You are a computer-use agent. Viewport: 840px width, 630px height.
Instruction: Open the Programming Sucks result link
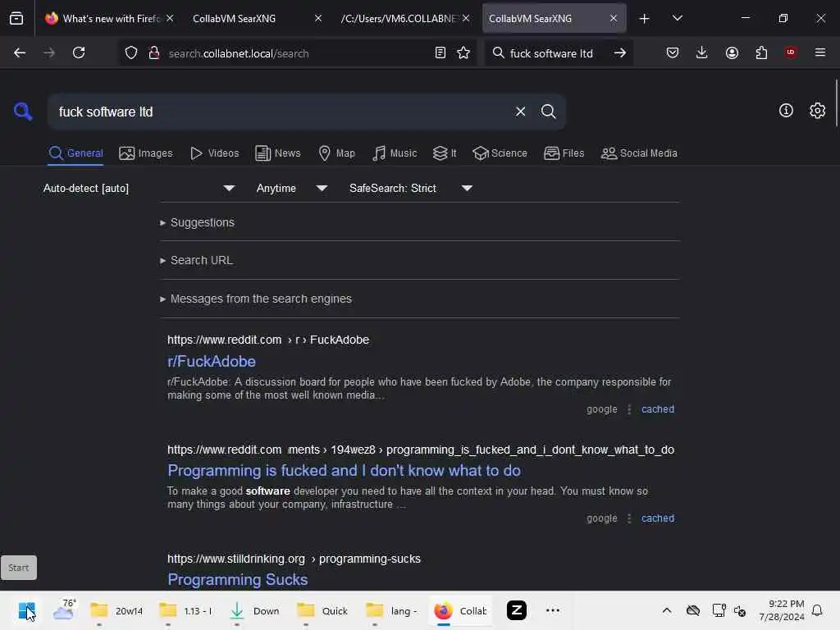click(x=237, y=580)
